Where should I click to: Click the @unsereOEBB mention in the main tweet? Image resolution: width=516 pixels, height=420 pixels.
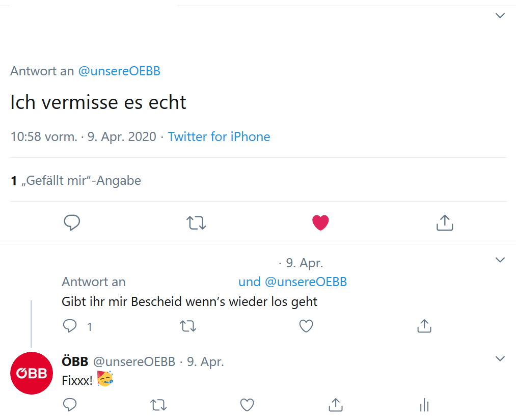pos(119,71)
